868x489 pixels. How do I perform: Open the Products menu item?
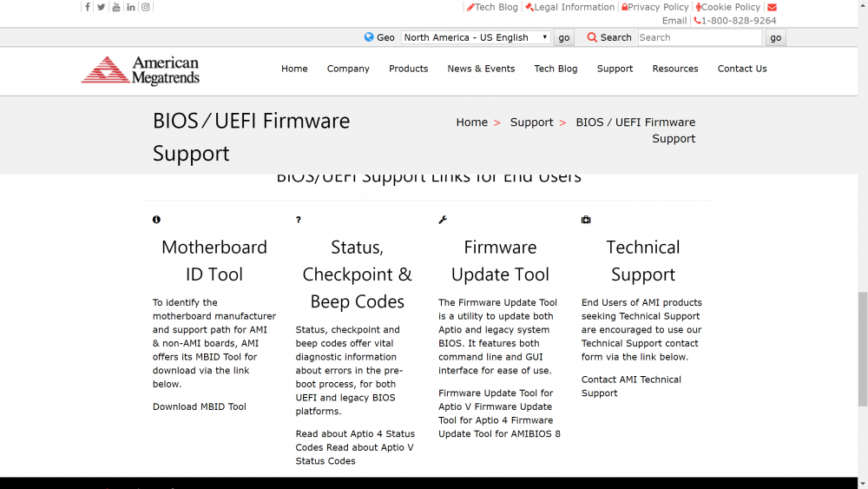[409, 69]
